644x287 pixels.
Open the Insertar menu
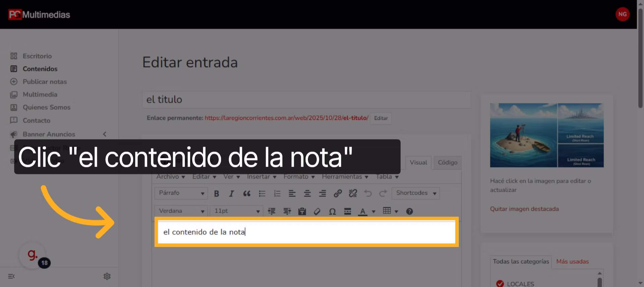261,177
